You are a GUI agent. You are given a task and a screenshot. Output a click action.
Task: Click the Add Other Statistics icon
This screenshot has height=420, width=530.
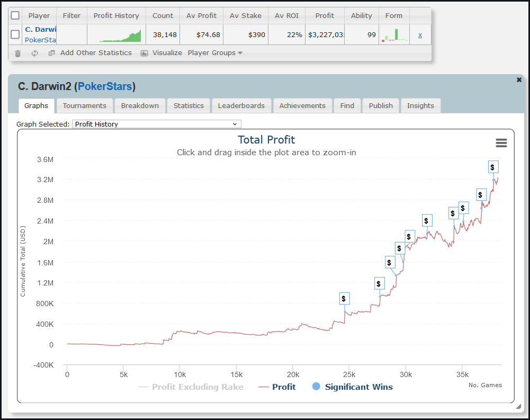[x=52, y=53]
